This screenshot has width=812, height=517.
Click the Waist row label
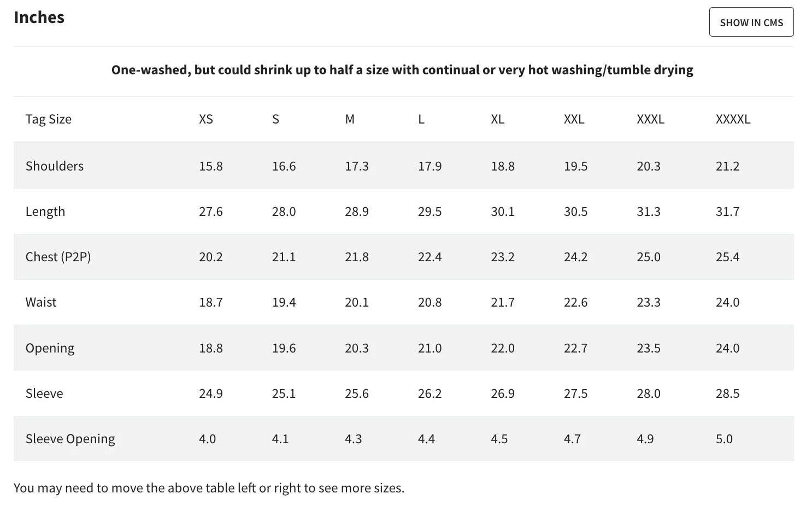(x=41, y=302)
